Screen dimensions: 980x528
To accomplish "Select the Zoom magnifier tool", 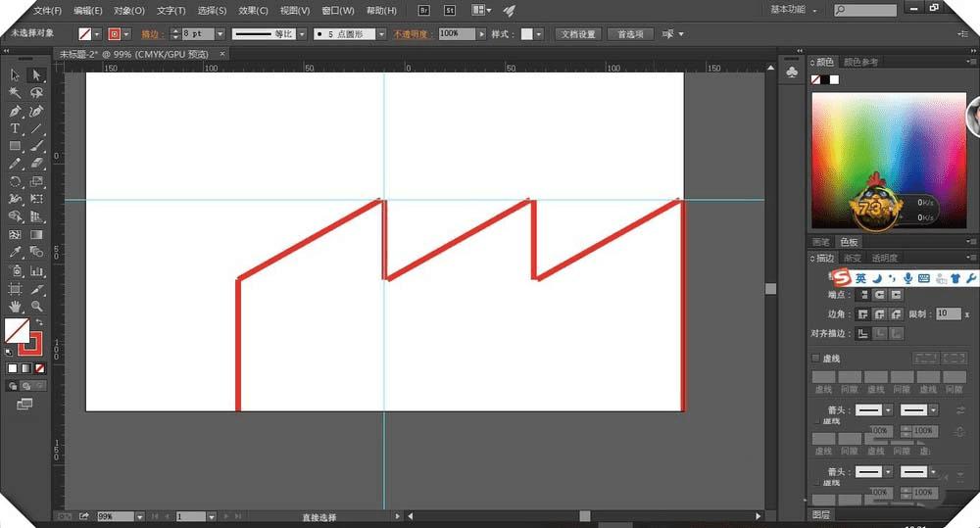I will pos(36,307).
